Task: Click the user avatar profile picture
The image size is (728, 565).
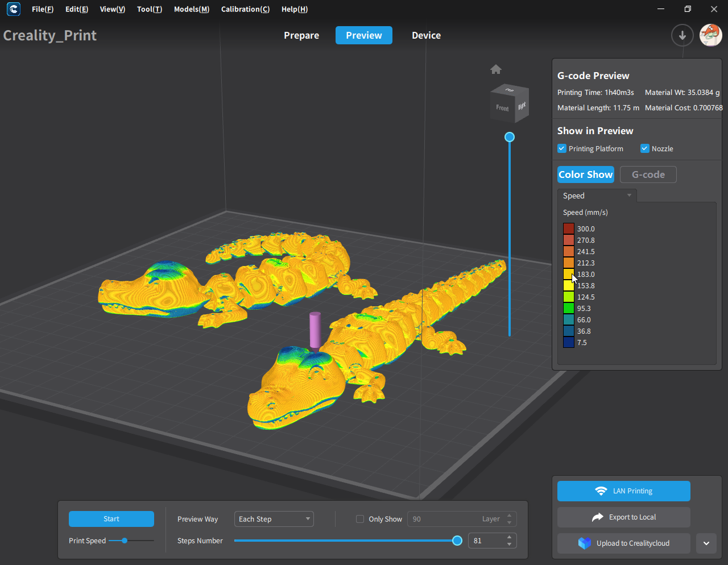Action: click(710, 35)
